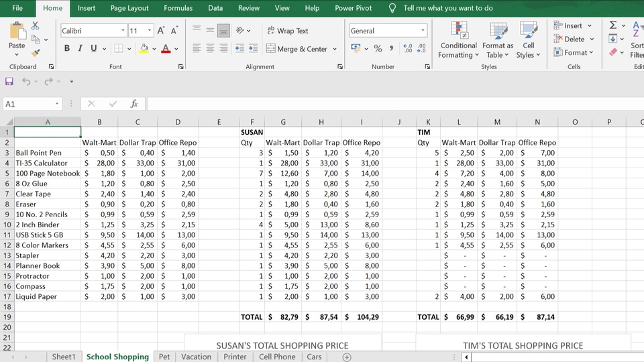The width and height of the screenshot is (644, 362).
Task: Open the Format as Table gallery
Action: click(x=498, y=40)
